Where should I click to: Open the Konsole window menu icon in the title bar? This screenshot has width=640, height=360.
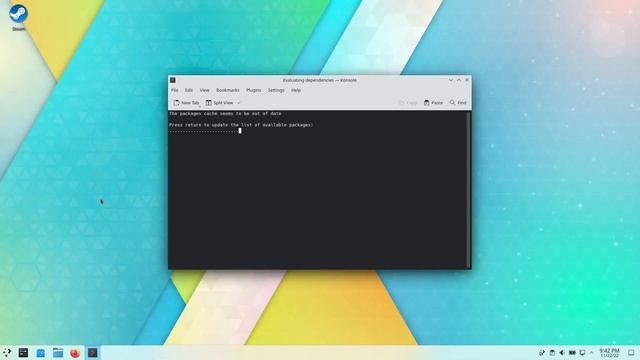pyautogui.click(x=173, y=80)
